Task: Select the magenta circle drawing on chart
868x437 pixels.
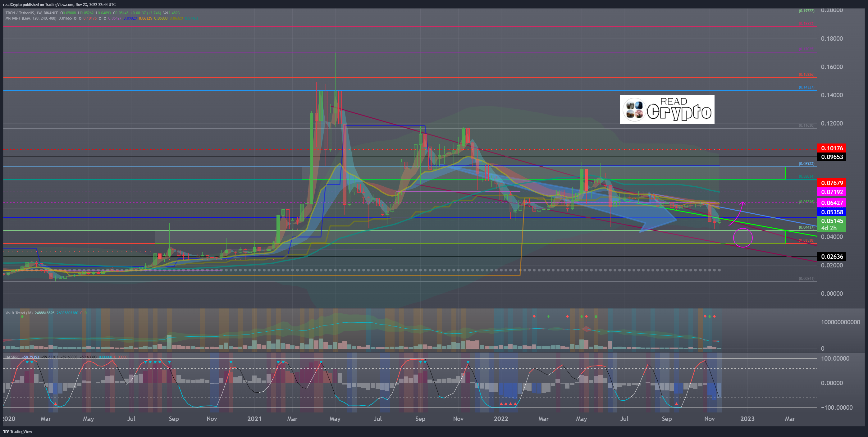Action: 743,238
